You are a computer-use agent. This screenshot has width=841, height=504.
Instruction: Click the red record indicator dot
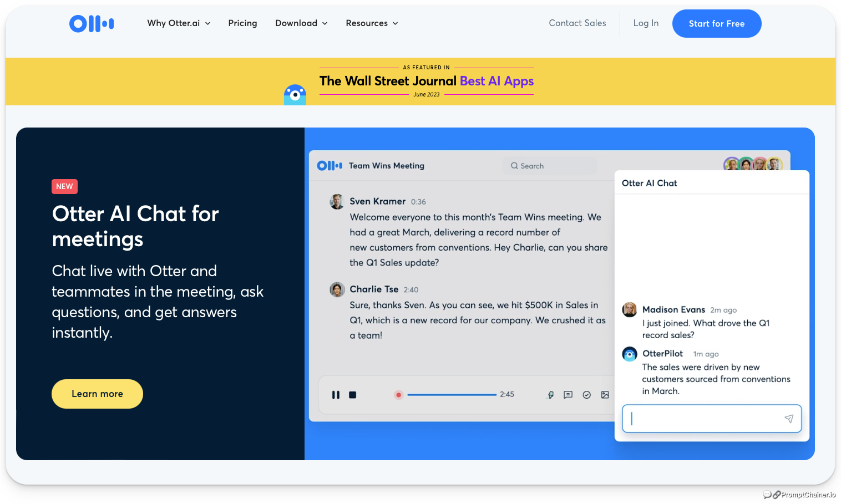click(398, 395)
